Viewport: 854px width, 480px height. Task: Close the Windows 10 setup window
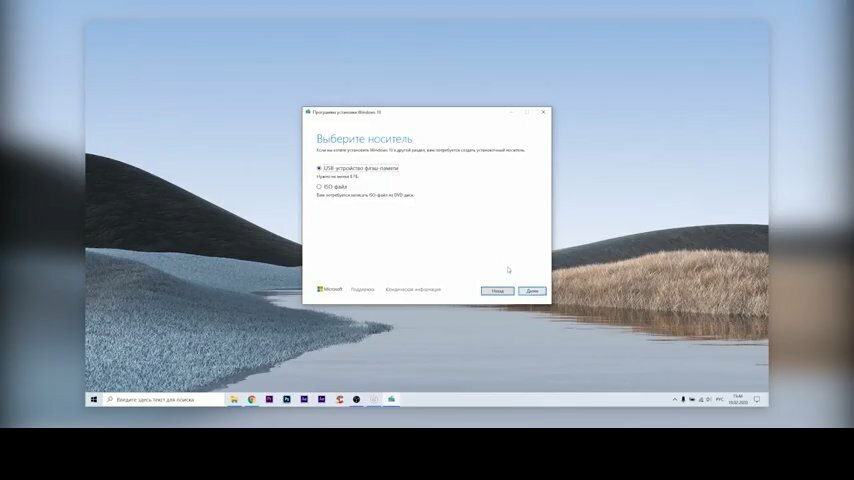tap(543, 112)
